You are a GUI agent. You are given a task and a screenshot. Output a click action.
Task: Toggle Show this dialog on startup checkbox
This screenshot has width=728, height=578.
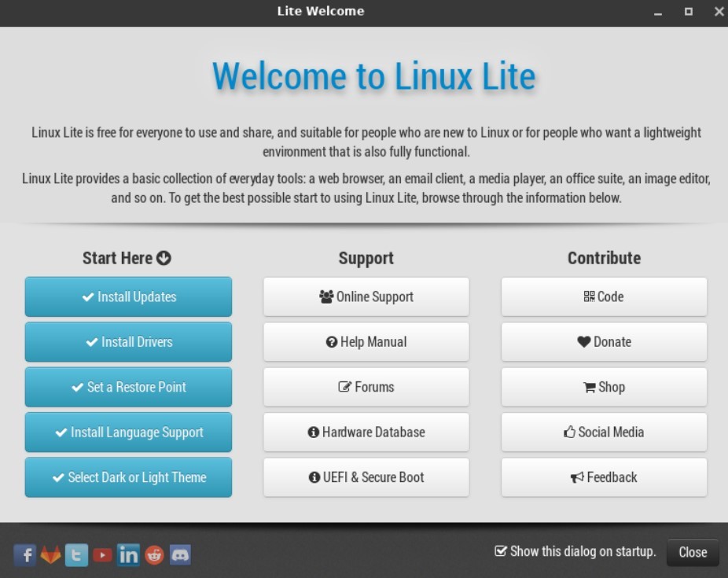coord(501,551)
